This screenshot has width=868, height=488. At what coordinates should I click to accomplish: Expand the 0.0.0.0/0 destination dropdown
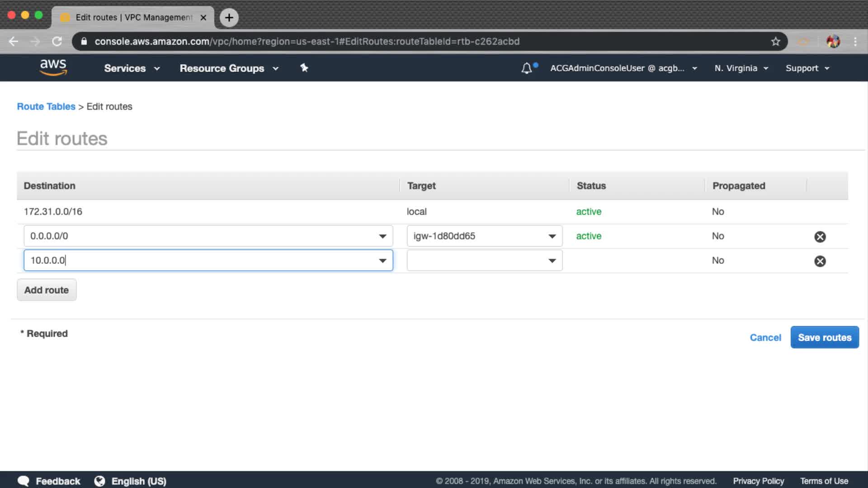pos(382,236)
